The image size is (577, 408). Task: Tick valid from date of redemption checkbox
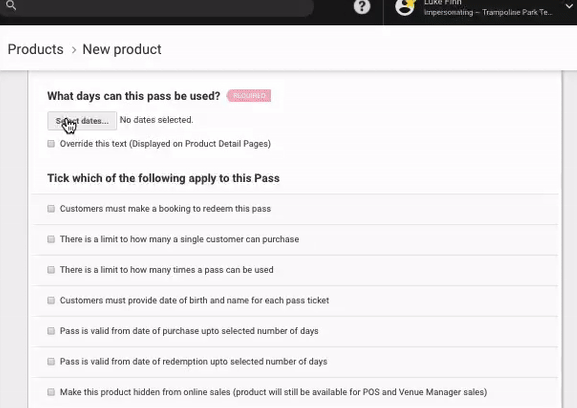51,361
